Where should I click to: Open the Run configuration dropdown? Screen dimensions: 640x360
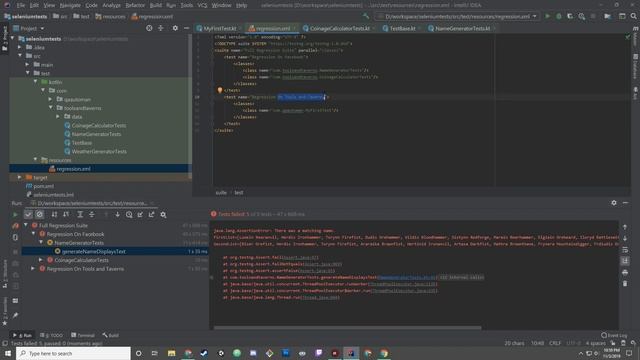point(457,16)
